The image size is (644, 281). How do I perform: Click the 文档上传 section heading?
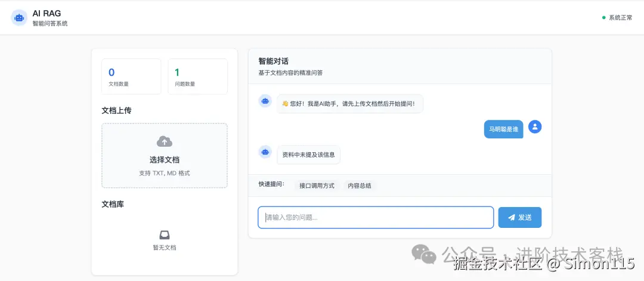pos(117,110)
